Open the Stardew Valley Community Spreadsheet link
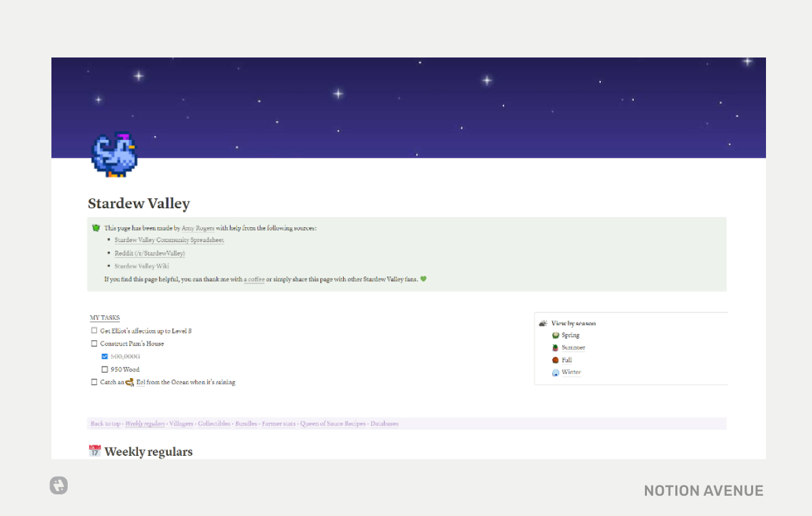This screenshot has height=516, width=812. (x=169, y=240)
